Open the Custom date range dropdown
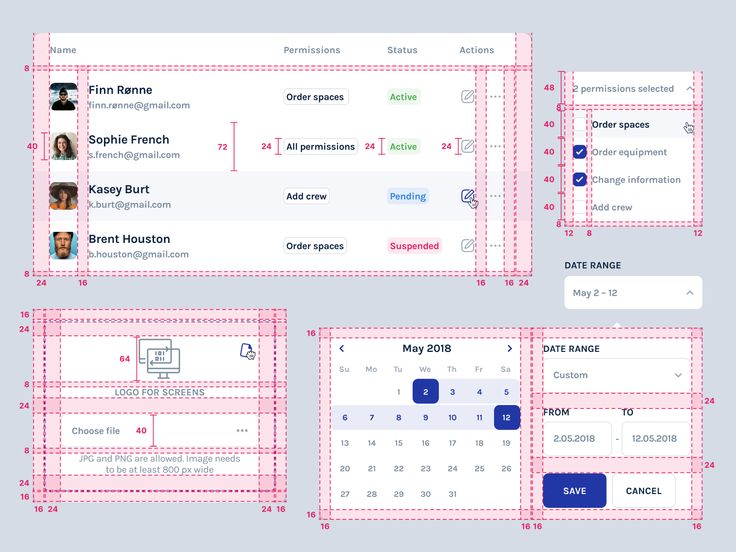The width and height of the screenshot is (736, 552). click(x=616, y=375)
